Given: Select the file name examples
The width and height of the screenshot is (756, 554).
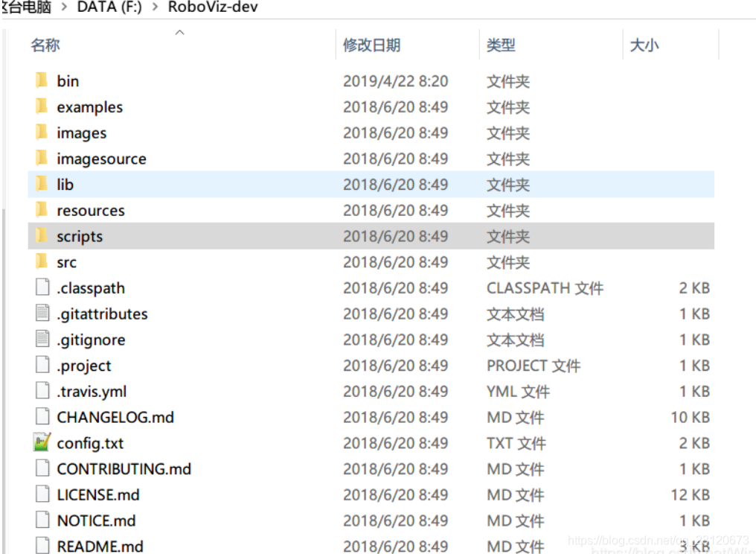Looking at the screenshot, I should click(90, 106).
